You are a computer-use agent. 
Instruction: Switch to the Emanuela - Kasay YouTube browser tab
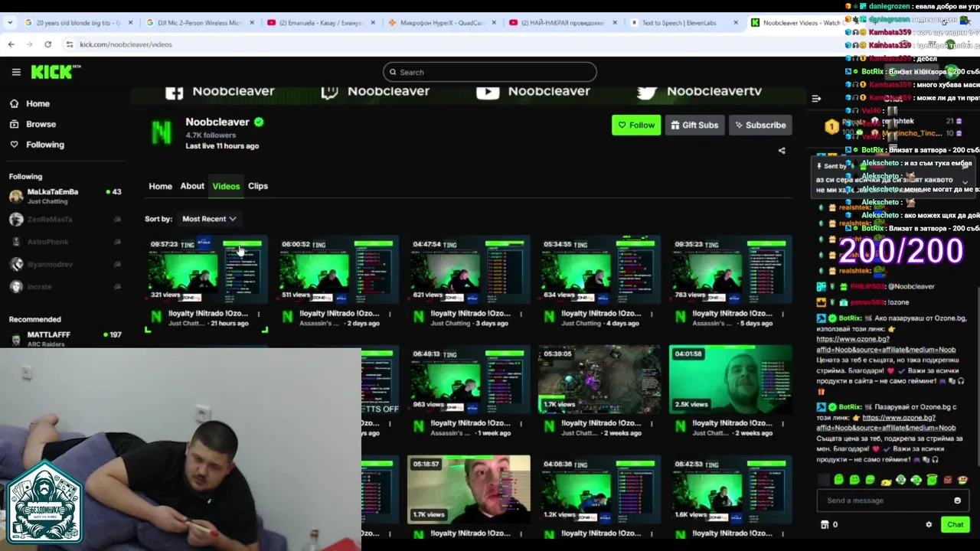320,23
